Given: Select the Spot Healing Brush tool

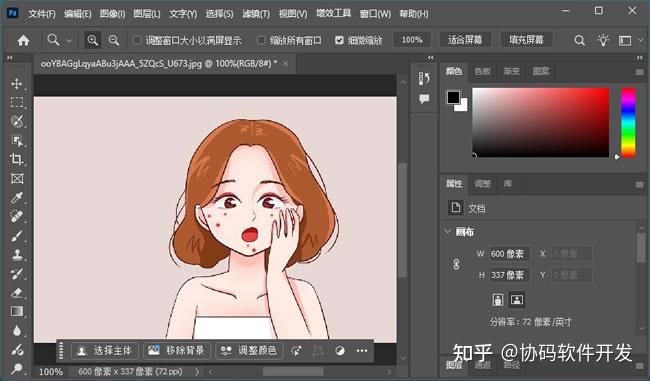Looking at the screenshot, I should 17,217.
